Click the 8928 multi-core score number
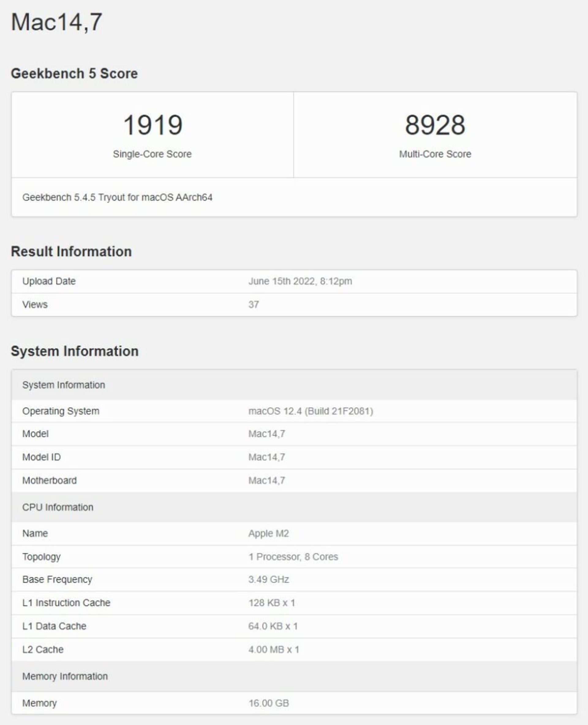The height and width of the screenshot is (725, 588). pos(435,125)
